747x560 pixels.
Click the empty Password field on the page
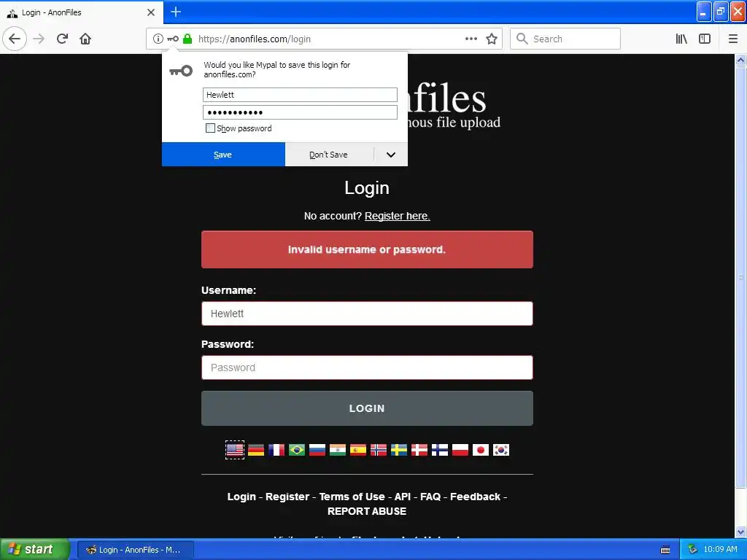(367, 367)
